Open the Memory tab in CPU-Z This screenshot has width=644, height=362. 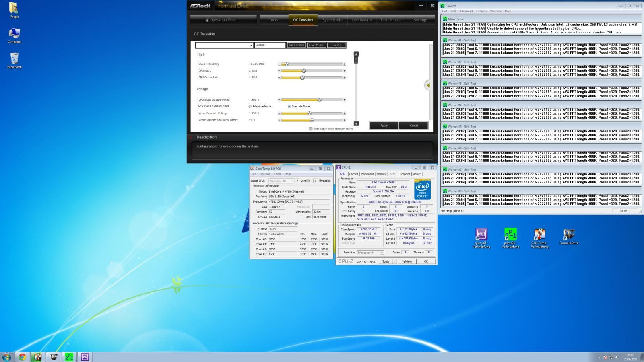[381, 174]
